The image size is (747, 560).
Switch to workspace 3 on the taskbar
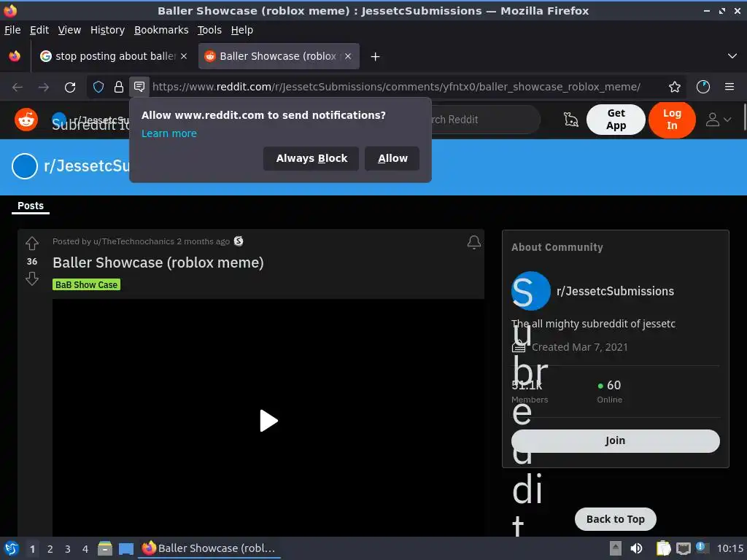[68, 549]
